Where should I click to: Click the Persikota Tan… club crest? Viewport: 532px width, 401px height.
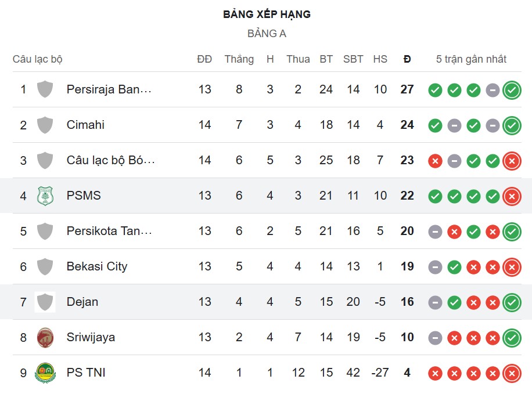coord(45,232)
